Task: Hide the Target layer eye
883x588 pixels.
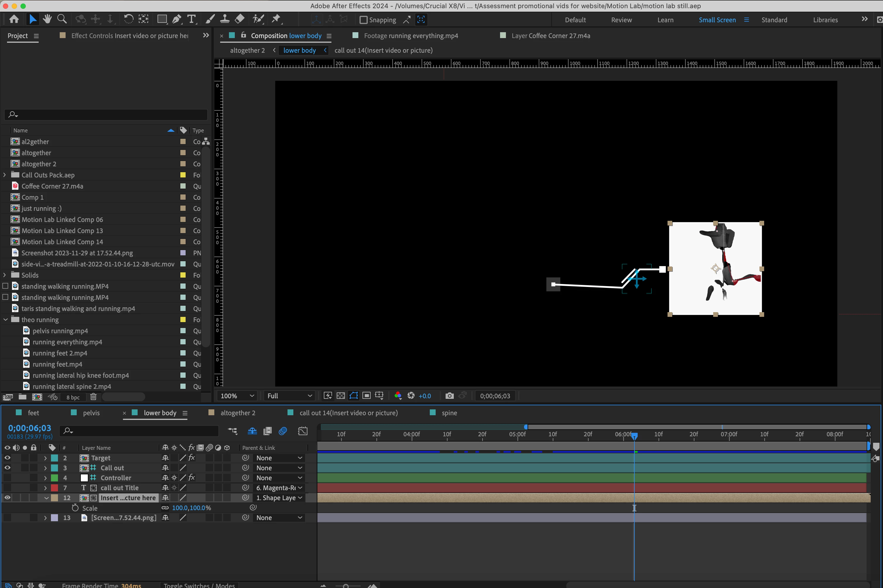Action: pos(7,458)
